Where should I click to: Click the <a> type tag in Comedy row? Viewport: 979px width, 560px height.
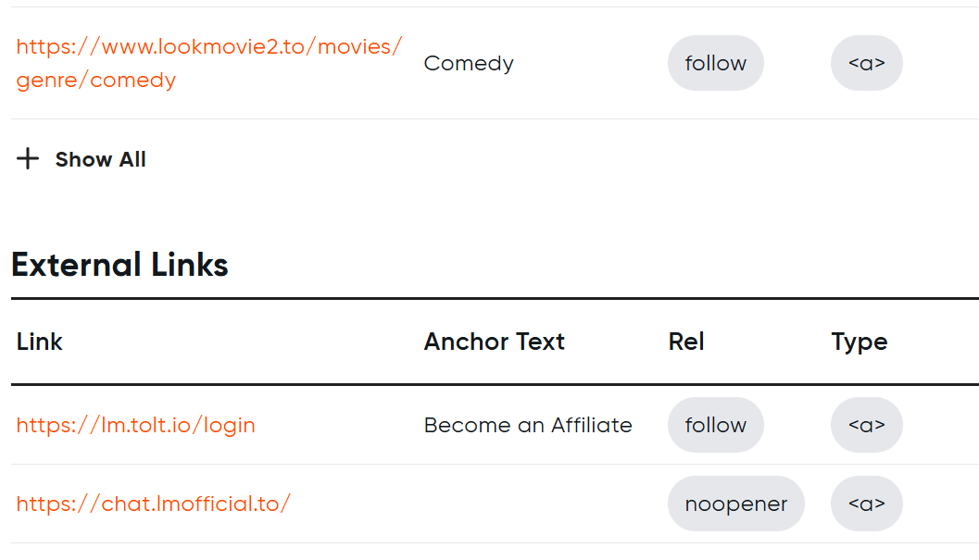[867, 63]
